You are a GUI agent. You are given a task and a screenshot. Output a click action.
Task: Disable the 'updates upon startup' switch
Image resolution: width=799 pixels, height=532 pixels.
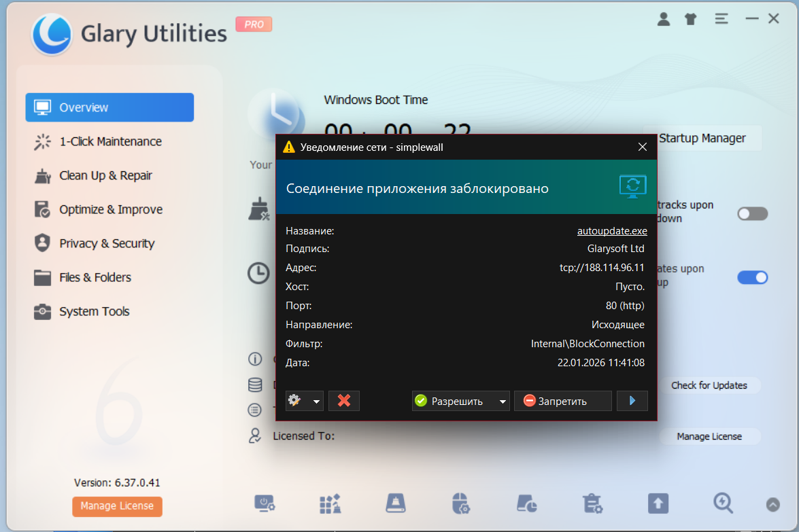(752, 277)
